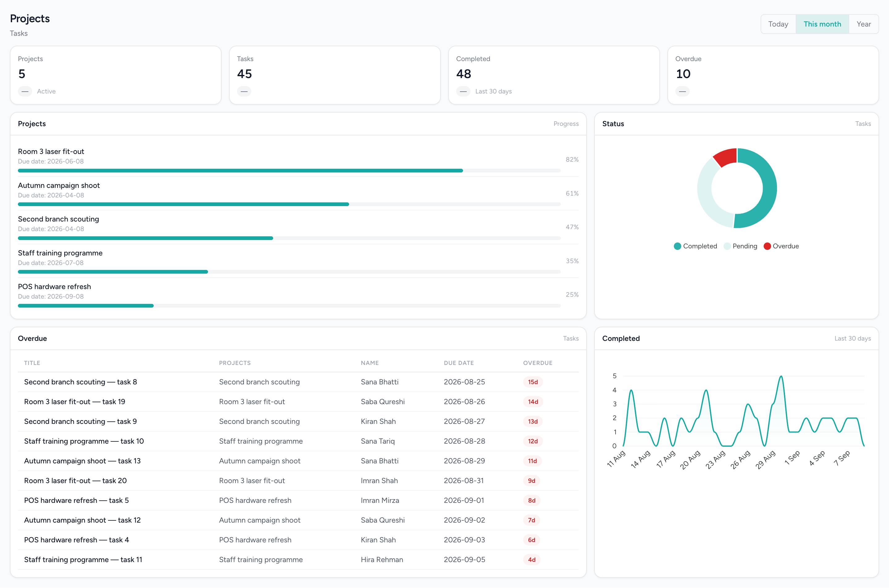Open the Staff training programme project title
889x588 pixels.
click(x=60, y=253)
